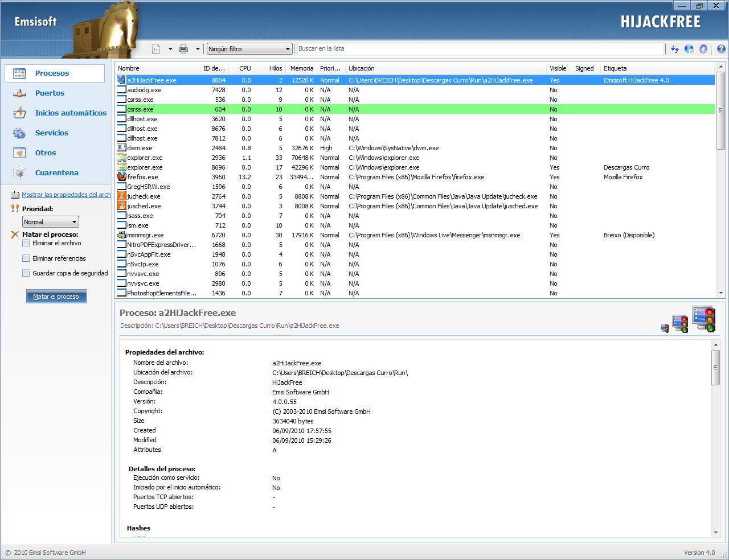Image resolution: width=729 pixels, height=560 pixels.
Task: Select the nvvsvc.exe row with ID 896
Action: point(415,274)
